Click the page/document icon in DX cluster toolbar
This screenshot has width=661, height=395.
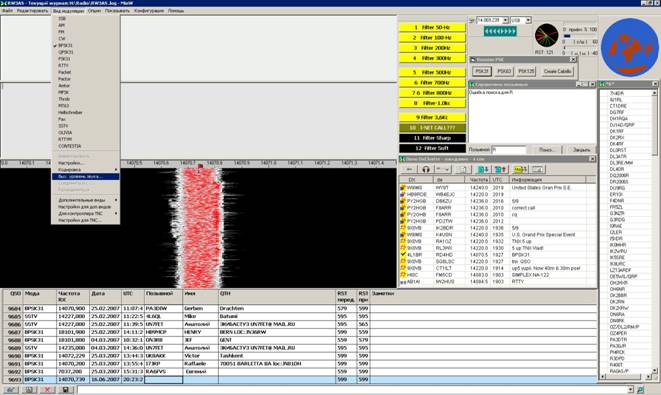click(463, 169)
